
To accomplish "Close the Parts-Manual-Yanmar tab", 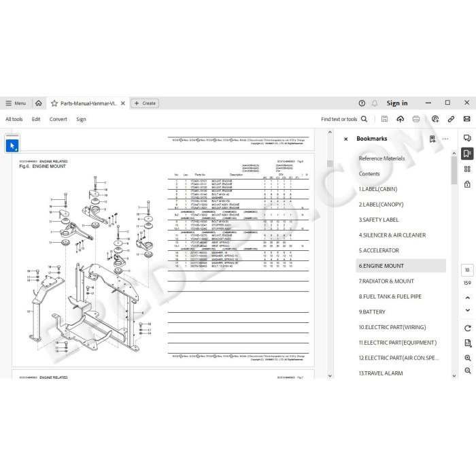I will 123,103.
